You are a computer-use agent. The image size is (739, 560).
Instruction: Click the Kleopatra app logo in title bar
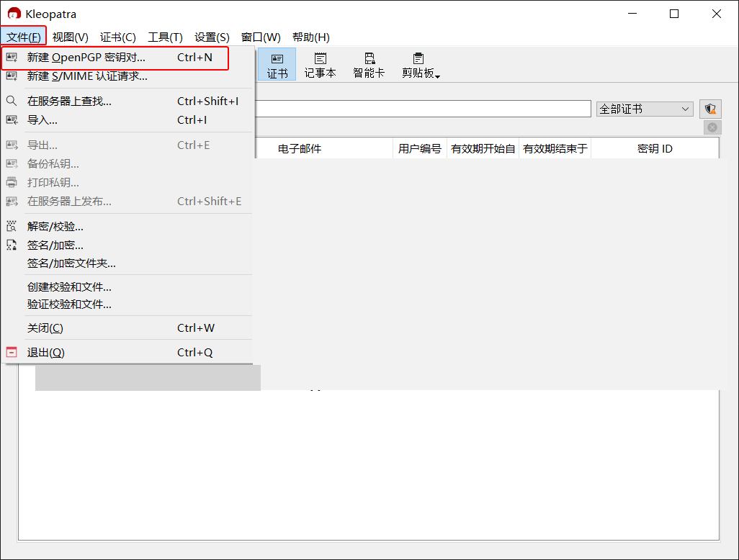pyautogui.click(x=14, y=14)
